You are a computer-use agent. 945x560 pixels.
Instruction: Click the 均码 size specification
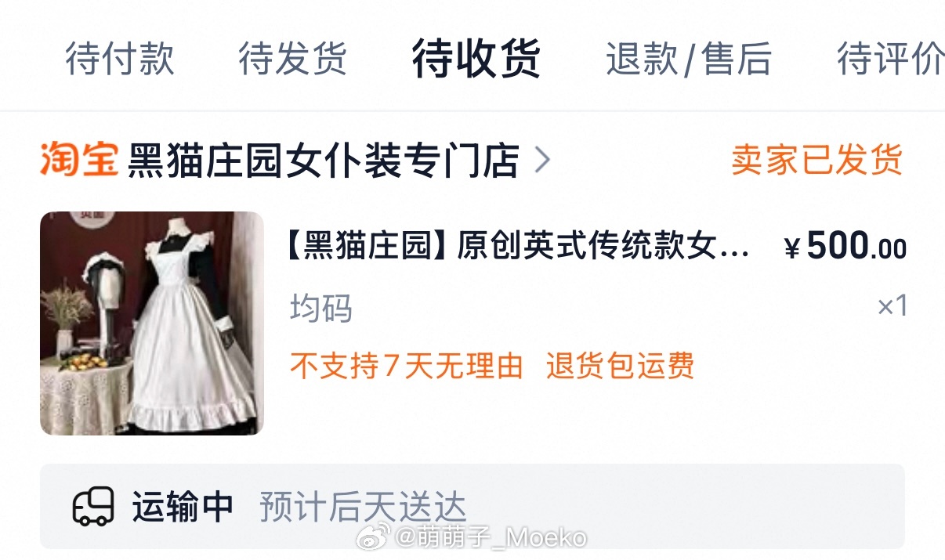(x=321, y=309)
